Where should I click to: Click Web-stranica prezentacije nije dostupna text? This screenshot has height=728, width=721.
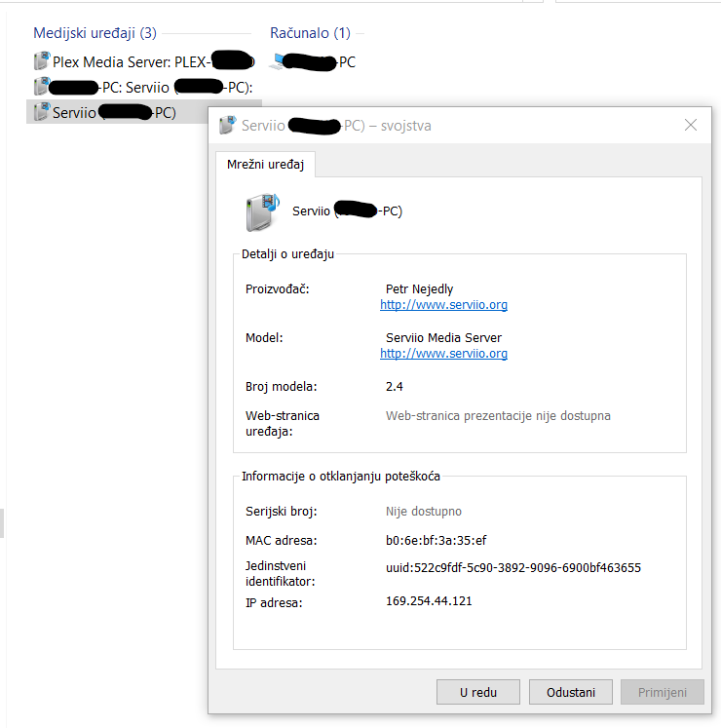498,415
